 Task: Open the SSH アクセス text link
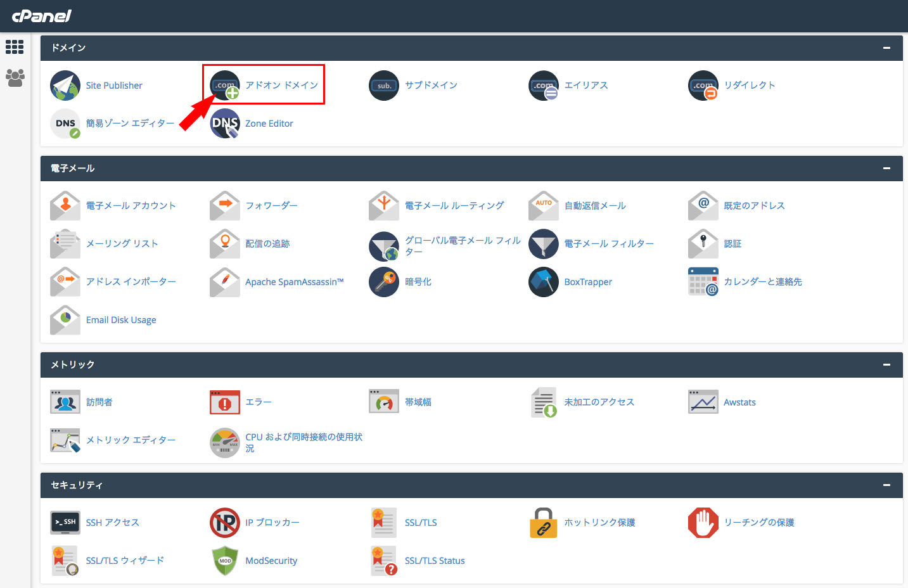[x=113, y=523]
